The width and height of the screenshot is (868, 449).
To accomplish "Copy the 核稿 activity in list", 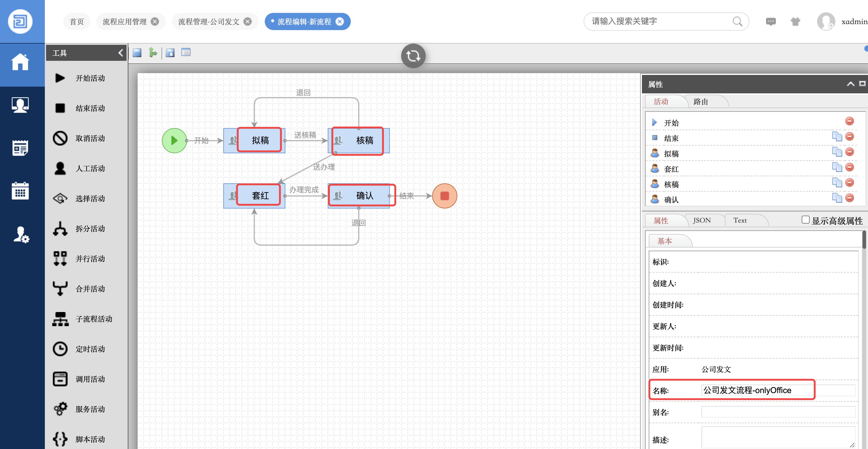I will click(x=837, y=182).
